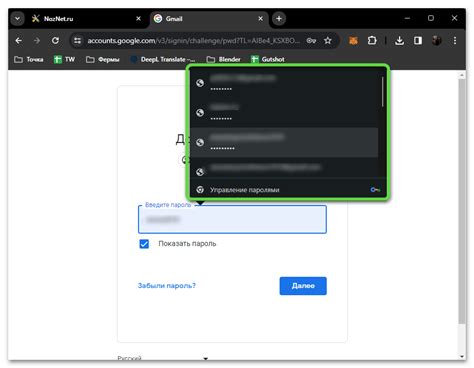This screenshot has height=368, width=474.
Task: Toggle the side panel icon
Action: point(418,41)
